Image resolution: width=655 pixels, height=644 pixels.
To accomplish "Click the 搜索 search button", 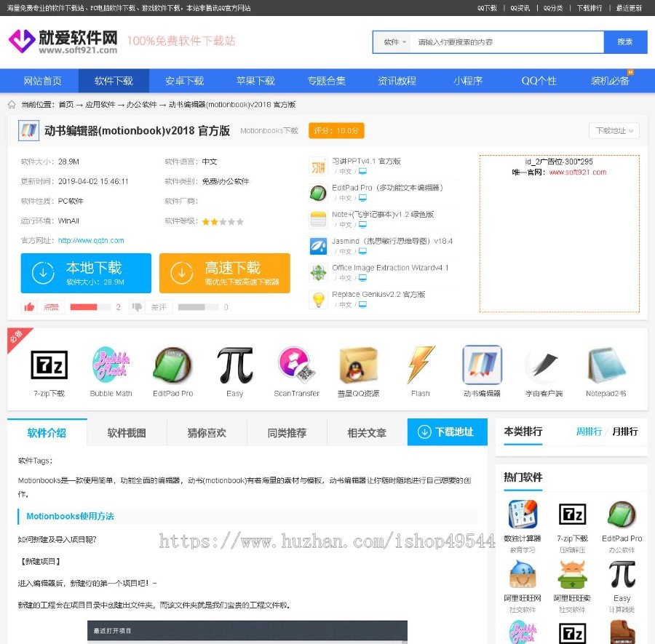I will [625, 41].
